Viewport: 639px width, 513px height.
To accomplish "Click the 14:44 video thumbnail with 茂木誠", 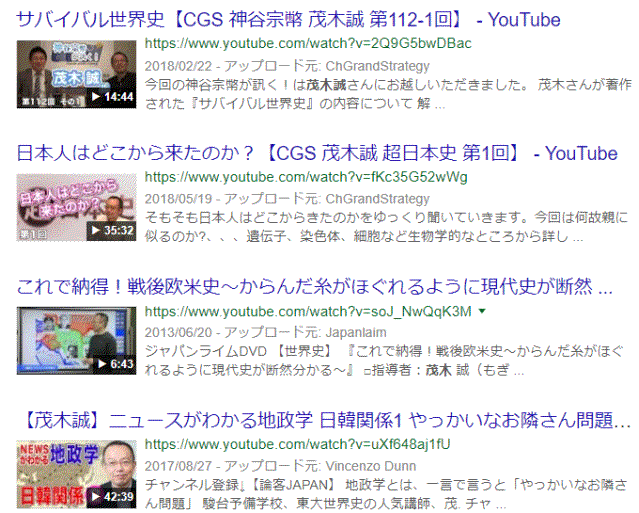I will [76, 74].
